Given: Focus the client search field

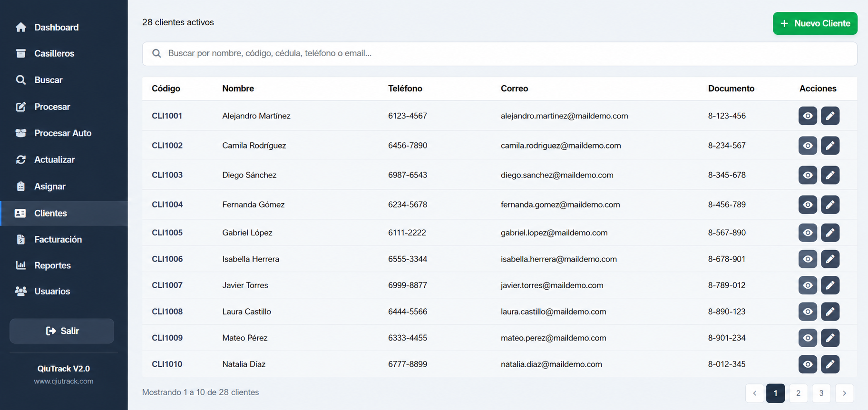Looking at the screenshot, I should (499, 54).
